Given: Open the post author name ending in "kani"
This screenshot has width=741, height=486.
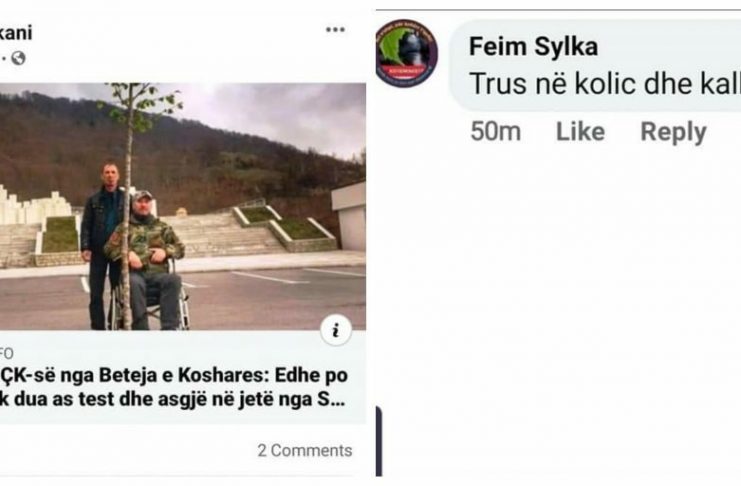Looking at the screenshot, I should [16, 32].
